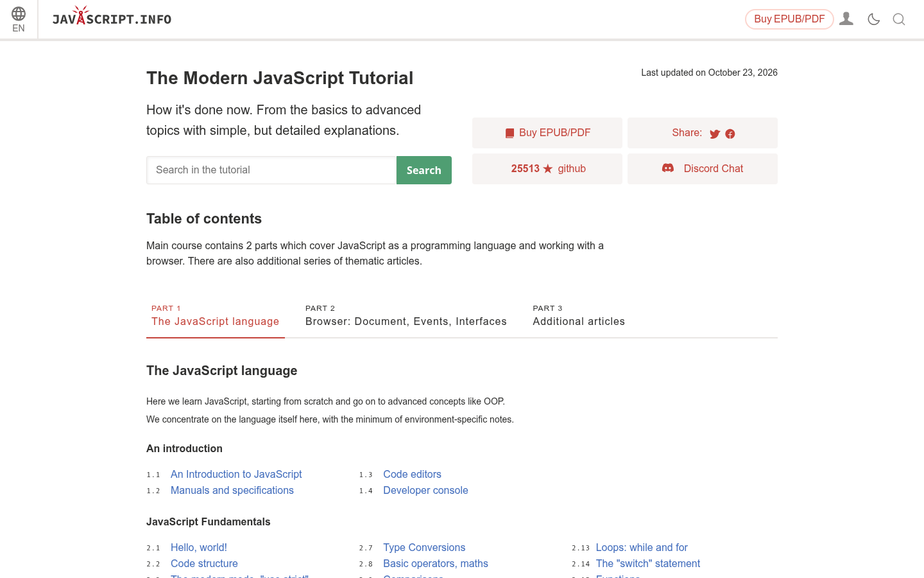Click the JavaScript Fundamentals heading

pos(209,521)
